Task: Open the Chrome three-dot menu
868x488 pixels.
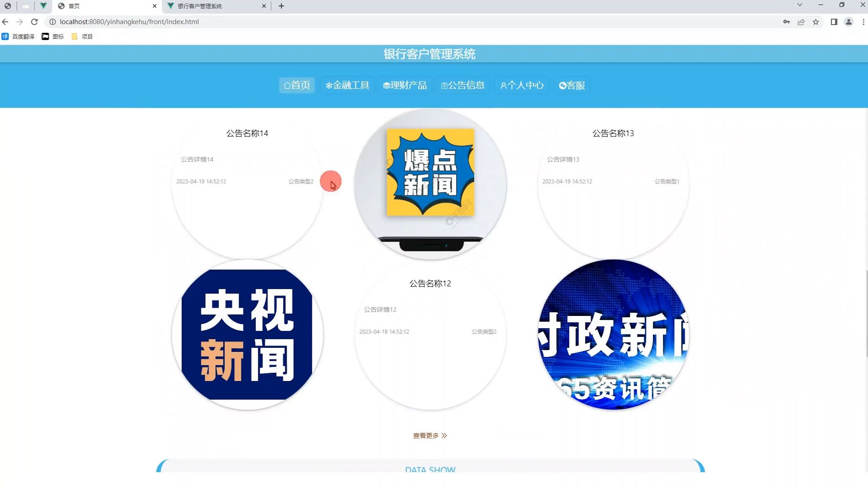Action: click(863, 22)
